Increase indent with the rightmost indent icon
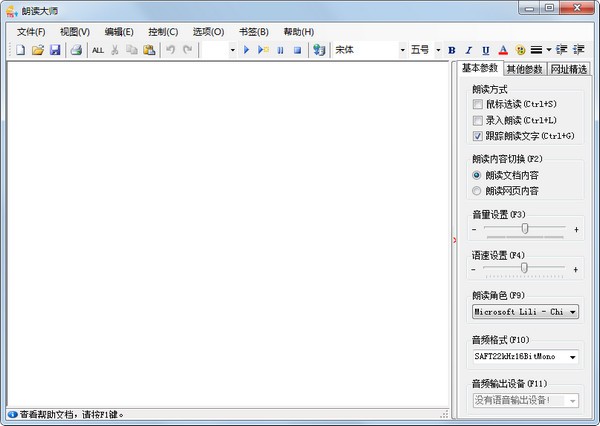600x426 pixels. (x=579, y=49)
